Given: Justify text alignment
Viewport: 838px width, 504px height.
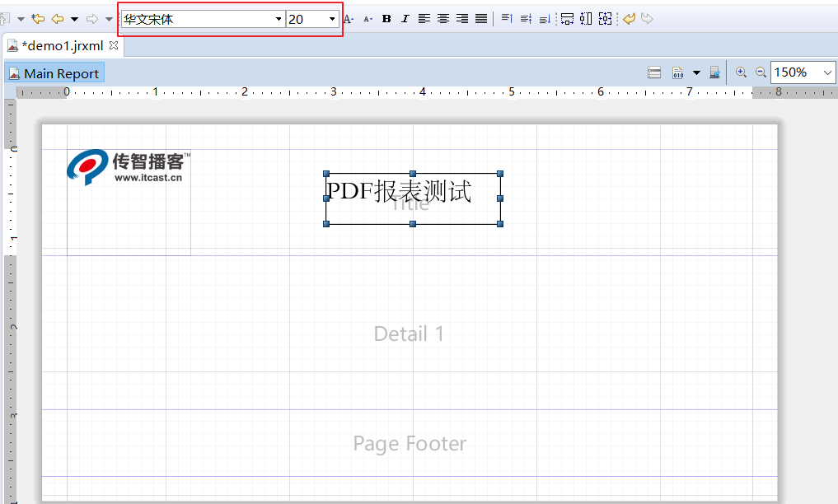Looking at the screenshot, I should pos(481,19).
